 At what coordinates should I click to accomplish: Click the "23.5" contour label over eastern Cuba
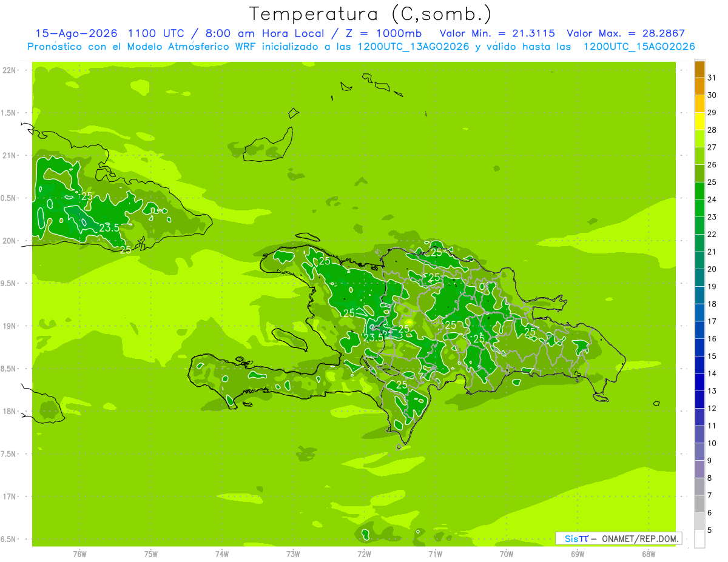pyautogui.click(x=109, y=228)
